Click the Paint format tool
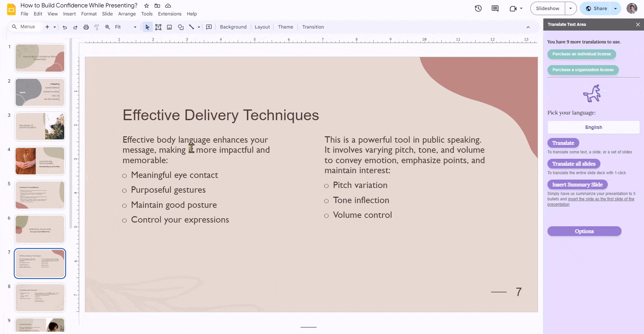This screenshot has height=334, width=644. (97, 27)
